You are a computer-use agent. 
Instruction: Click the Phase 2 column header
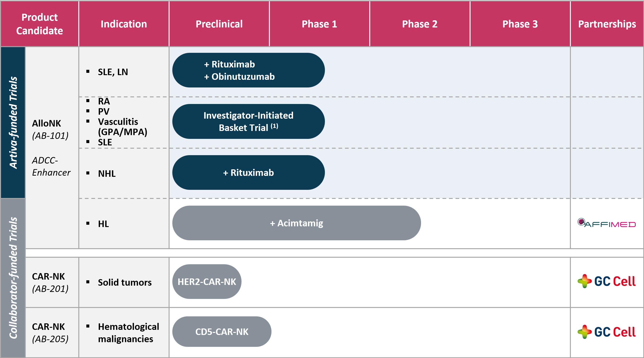pyautogui.click(x=419, y=24)
